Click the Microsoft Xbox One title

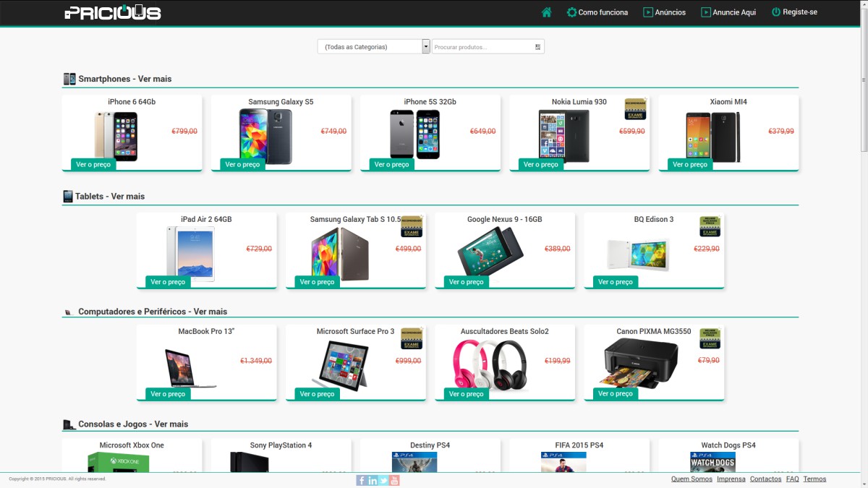click(132, 445)
